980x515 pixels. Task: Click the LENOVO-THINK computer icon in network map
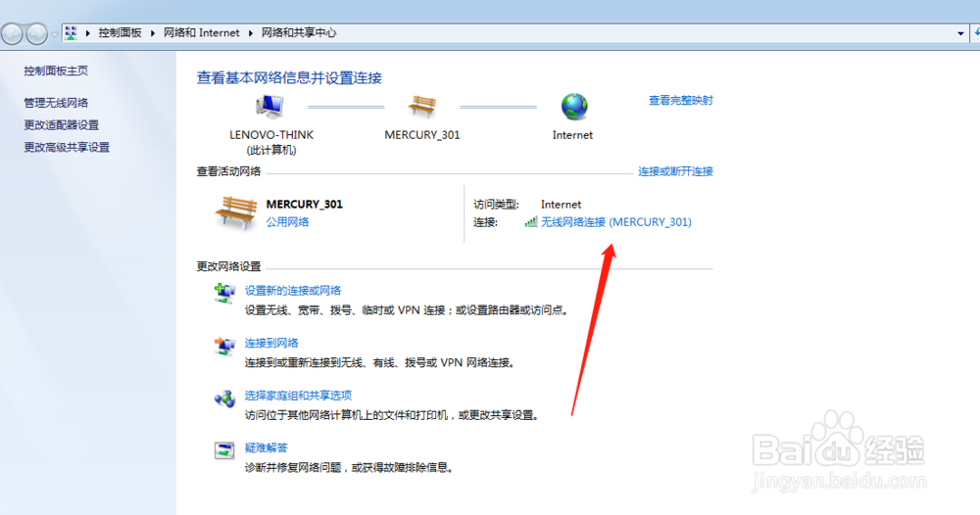tap(270, 107)
